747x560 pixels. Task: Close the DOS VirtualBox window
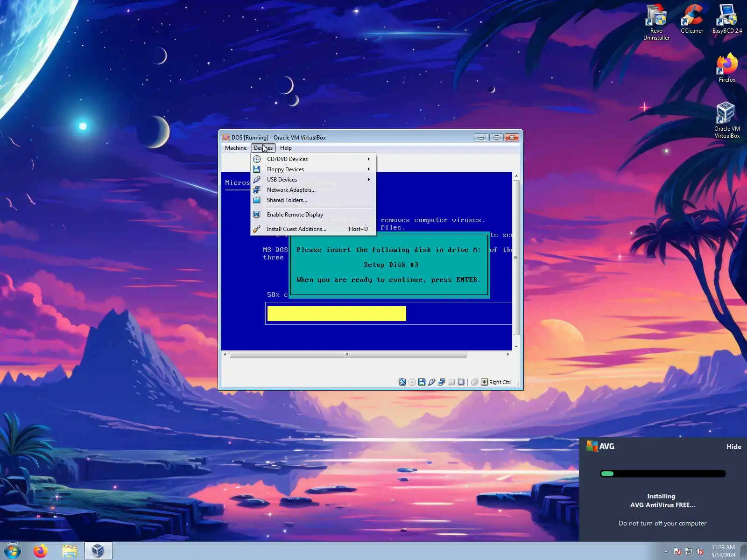pyautogui.click(x=512, y=137)
